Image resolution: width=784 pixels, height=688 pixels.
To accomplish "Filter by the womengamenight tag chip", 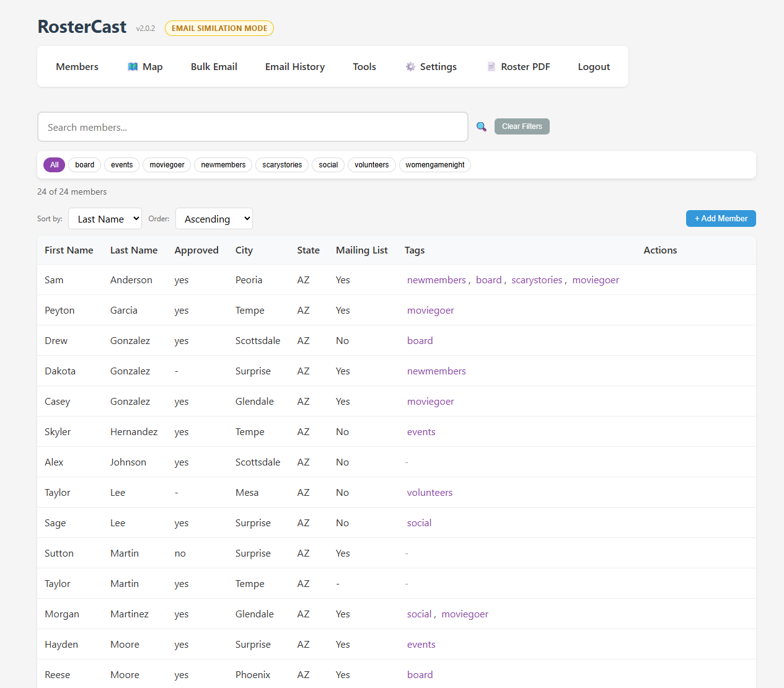I will (x=435, y=165).
